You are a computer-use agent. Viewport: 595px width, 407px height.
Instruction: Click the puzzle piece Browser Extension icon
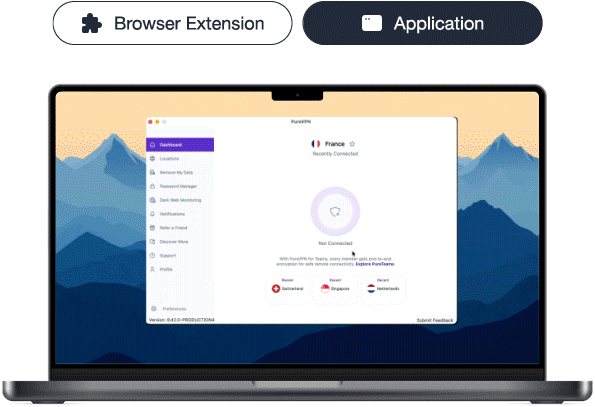coord(91,24)
